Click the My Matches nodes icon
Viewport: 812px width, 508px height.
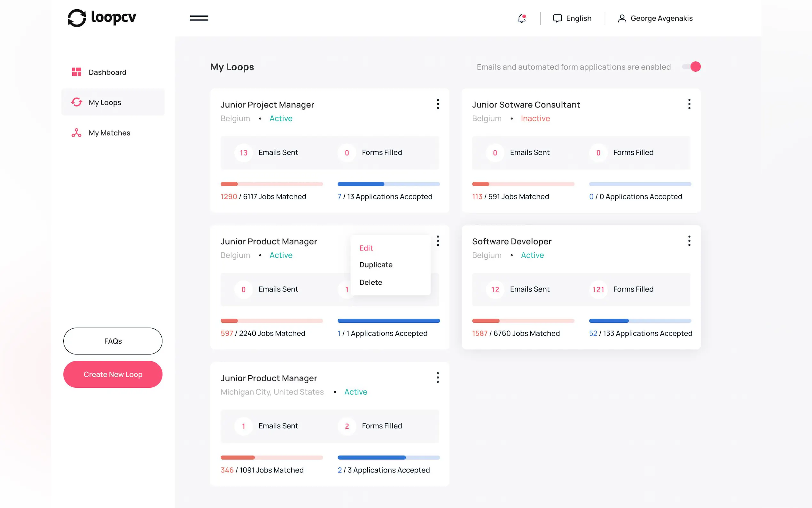pyautogui.click(x=76, y=133)
